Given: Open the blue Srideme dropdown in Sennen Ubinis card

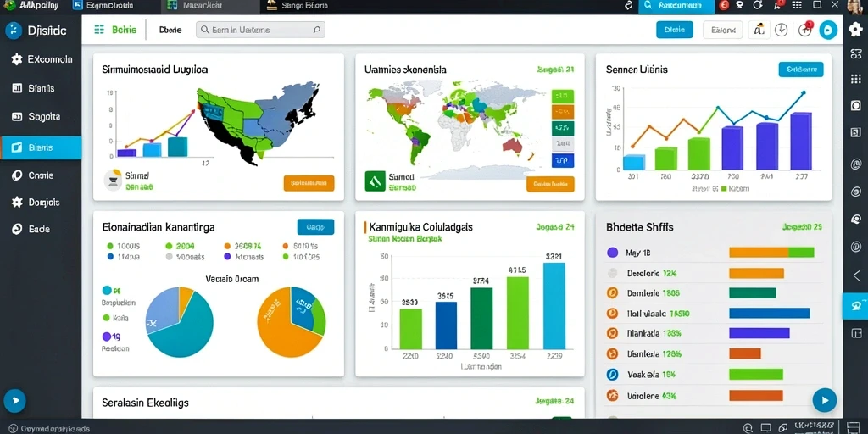Looking at the screenshot, I should (x=800, y=70).
